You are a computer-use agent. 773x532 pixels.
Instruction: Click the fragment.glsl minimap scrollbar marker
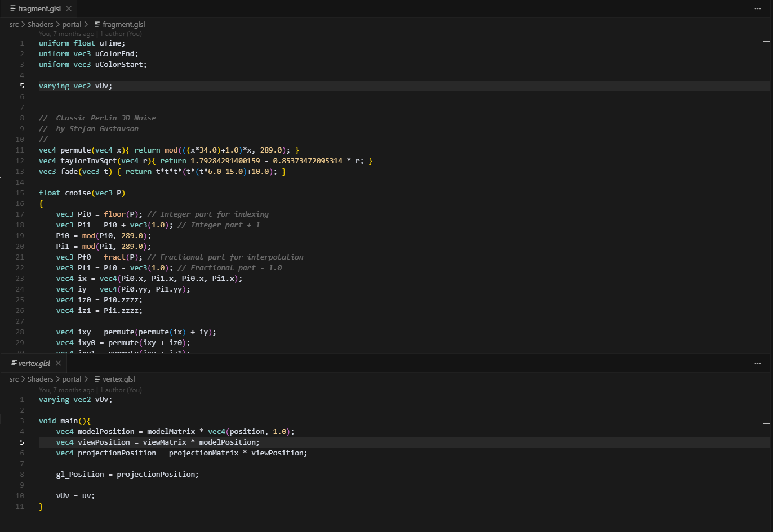[766, 42]
